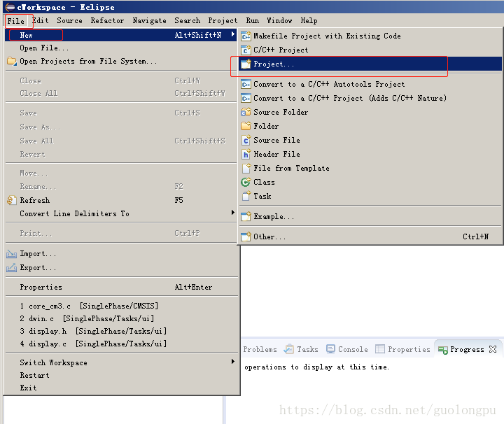Viewport: 504px width, 424px height.
Task: Close the Progress view tab
Action: (493, 349)
